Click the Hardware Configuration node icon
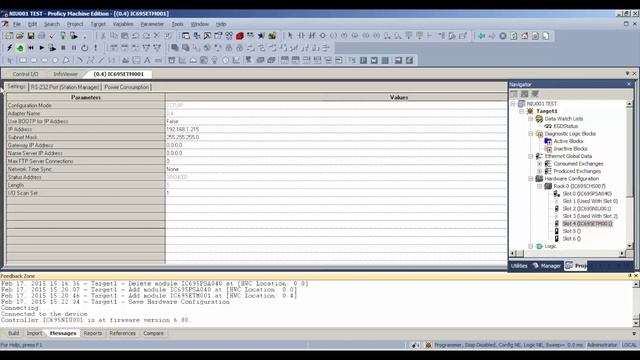Screen dimensions: 640x360 [539, 178]
